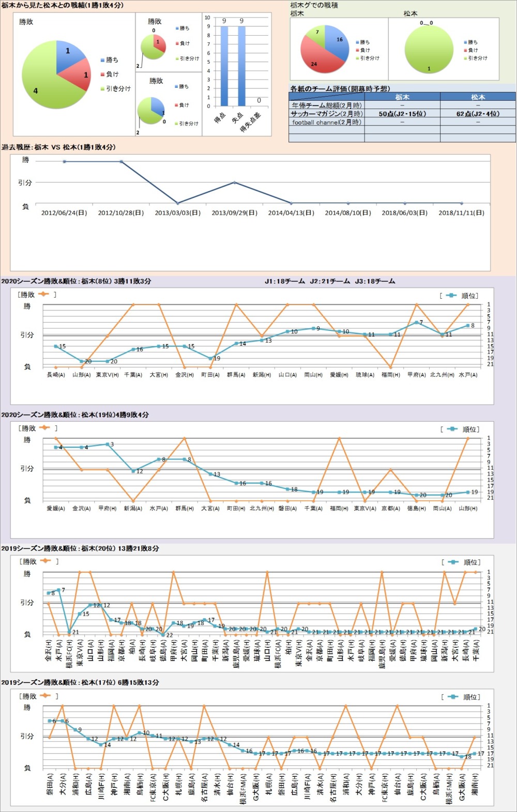Click the teal 順位 legend marker in 2019 栃木 chart
Image resolution: width=517 pixels, height=812 pixels.
tap(453, 562)
